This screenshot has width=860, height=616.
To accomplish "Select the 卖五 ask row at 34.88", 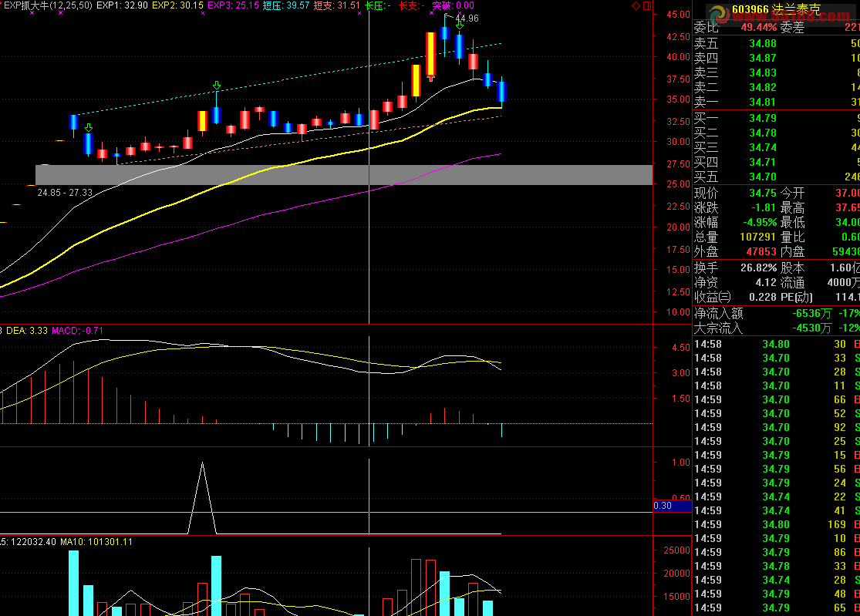I will (x=777, y=43).
